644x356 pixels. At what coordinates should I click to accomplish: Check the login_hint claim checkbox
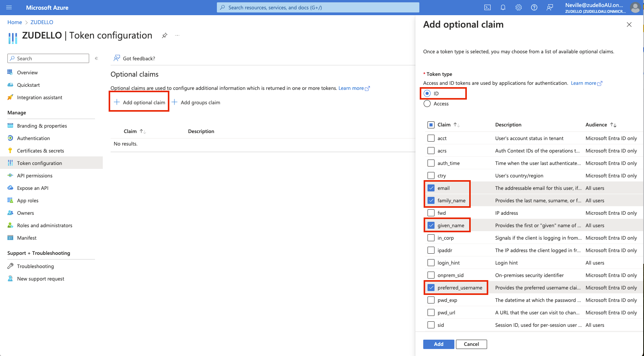click(431, 263)
